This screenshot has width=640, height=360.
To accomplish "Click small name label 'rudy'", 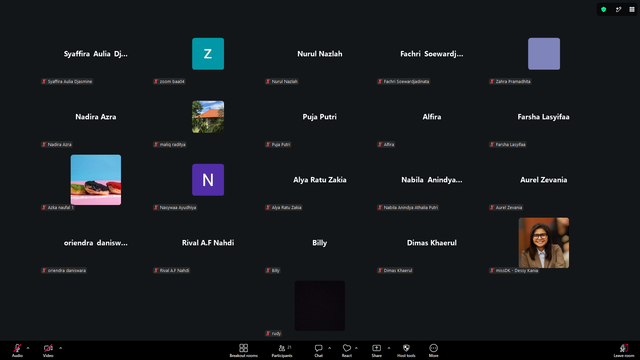I will [x=276, y=333].
